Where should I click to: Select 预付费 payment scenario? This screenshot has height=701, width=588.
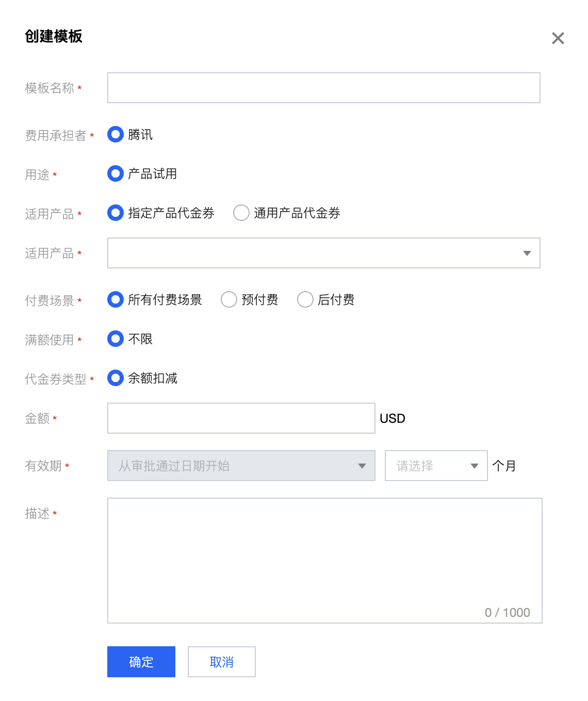229,300
